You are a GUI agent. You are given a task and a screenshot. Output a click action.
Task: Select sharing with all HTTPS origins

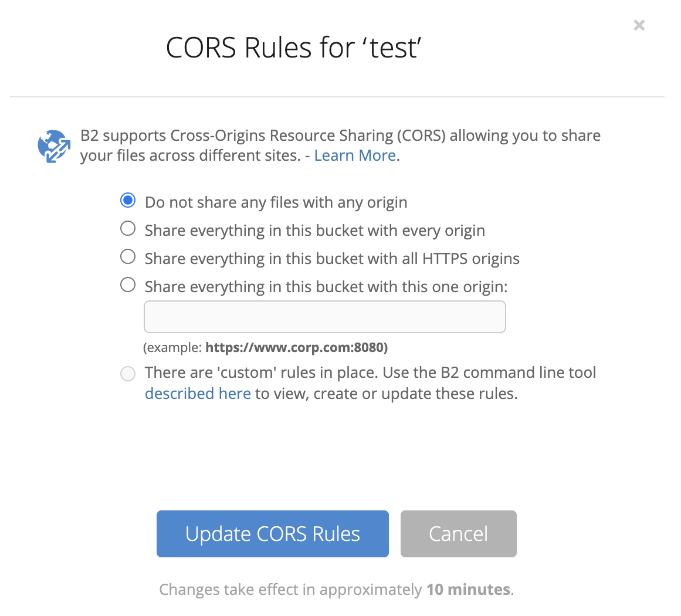128,256
